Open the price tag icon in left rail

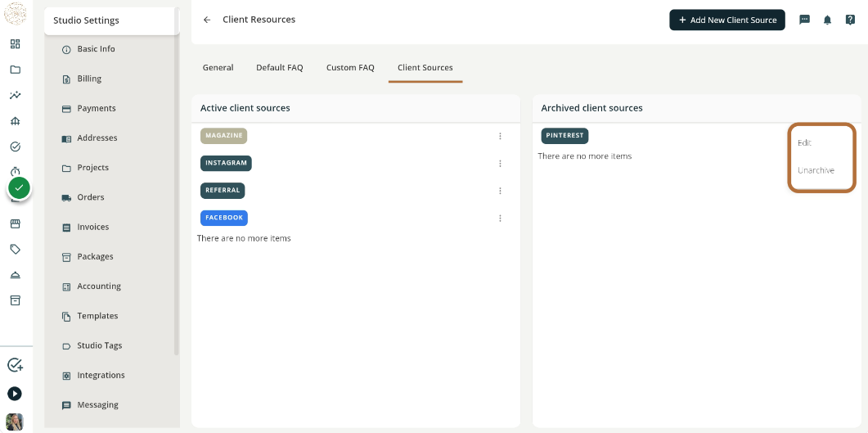pos(16,249)
